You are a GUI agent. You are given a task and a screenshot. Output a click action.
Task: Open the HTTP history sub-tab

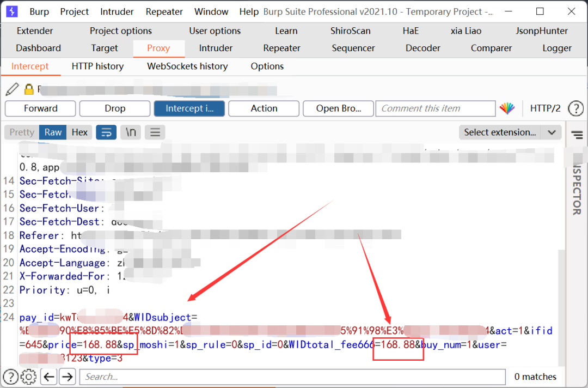click(97, 66)
